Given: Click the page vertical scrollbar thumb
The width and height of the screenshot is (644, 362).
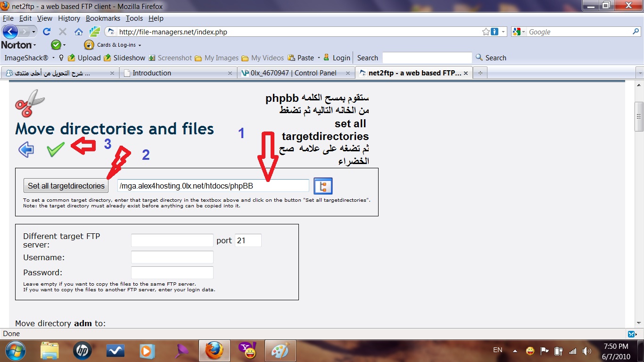Looking at the screenshot, I should (639, 116).
